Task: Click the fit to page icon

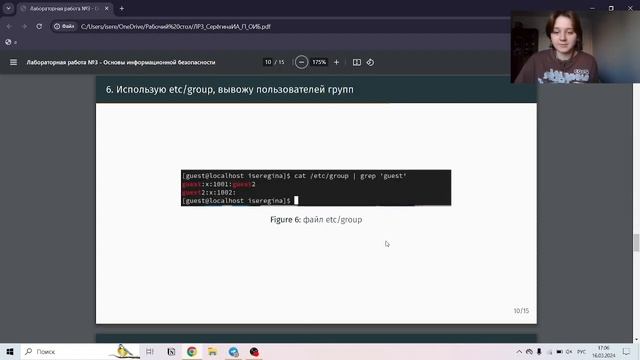Action: tap(357, 62)
